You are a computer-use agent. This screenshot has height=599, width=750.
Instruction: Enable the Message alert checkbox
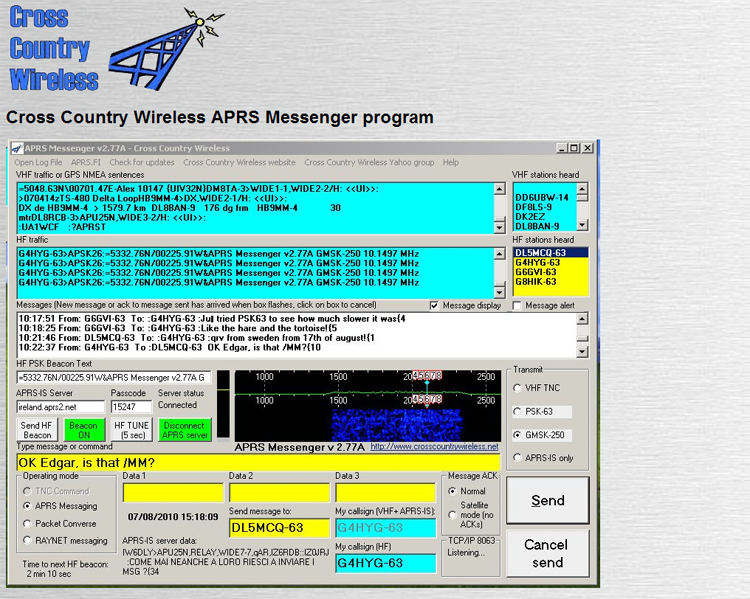(x=517, y=306)
